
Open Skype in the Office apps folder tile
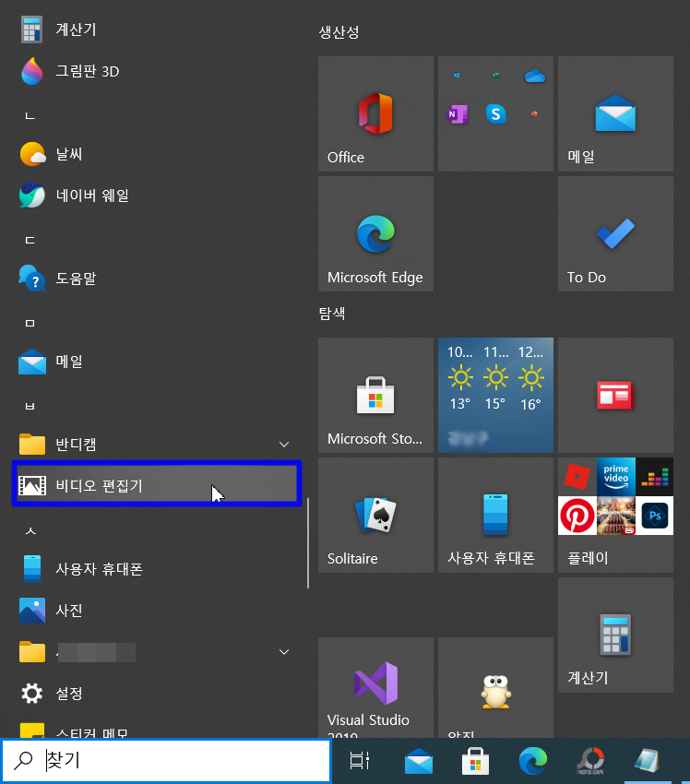point(495,114)
